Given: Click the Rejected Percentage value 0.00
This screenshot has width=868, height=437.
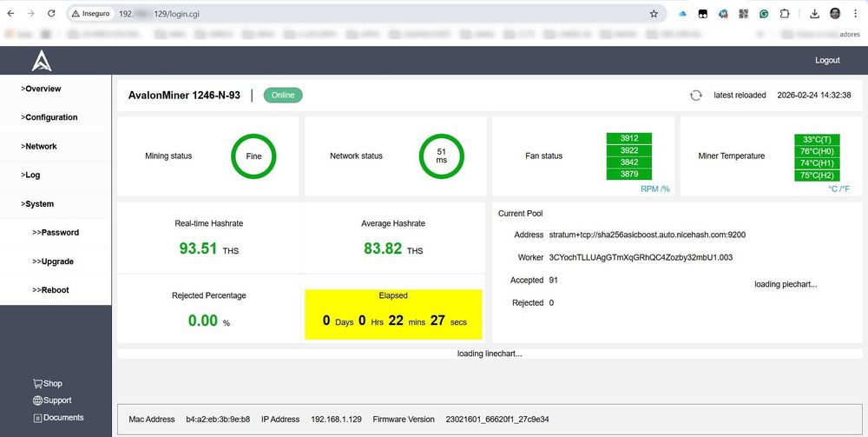Looking at the screenshot, I should 202,321.
